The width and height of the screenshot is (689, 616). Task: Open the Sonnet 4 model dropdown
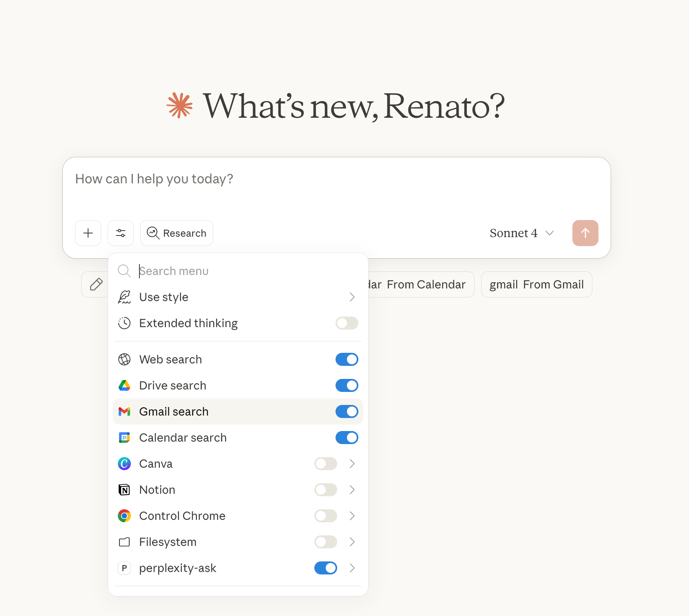pos(522,233)
